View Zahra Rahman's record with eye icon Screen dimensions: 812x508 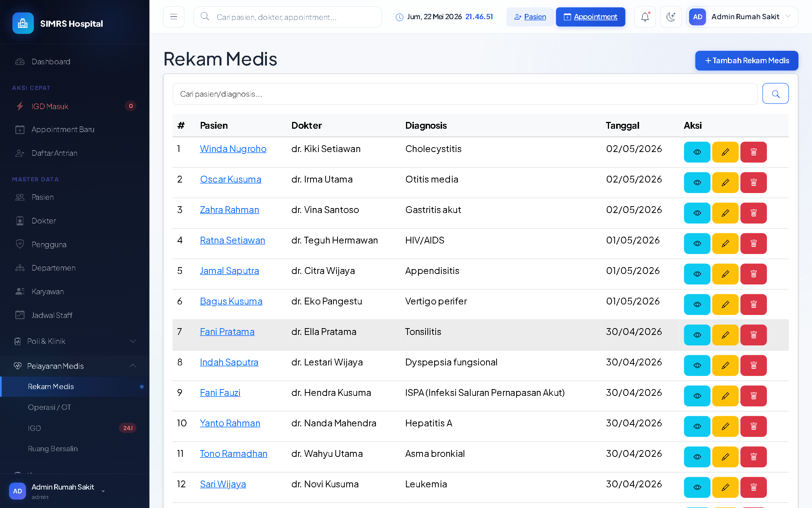[697, 213]
